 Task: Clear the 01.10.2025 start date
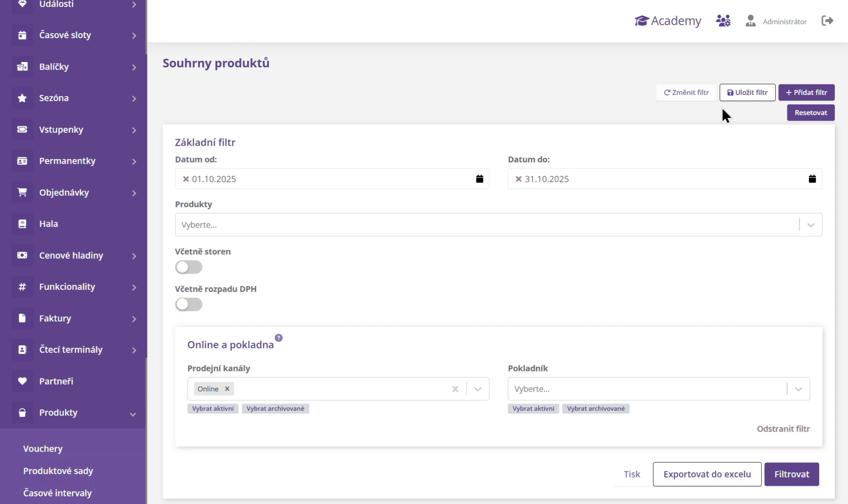point(186,179)
